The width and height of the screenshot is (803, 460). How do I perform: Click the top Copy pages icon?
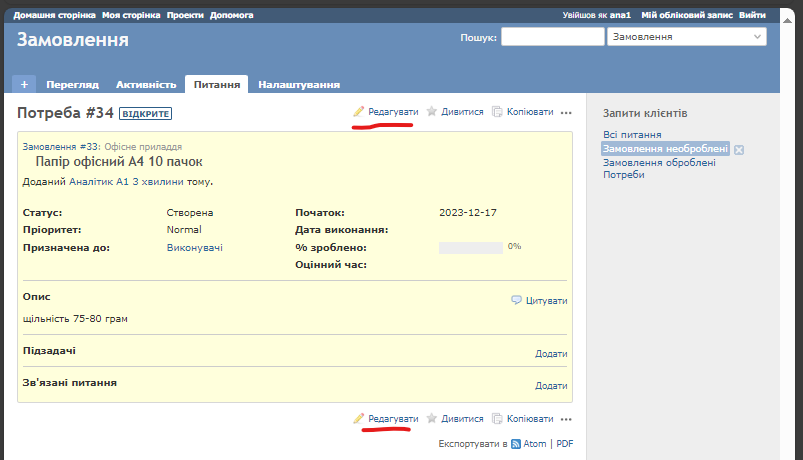tap(498, 112)
